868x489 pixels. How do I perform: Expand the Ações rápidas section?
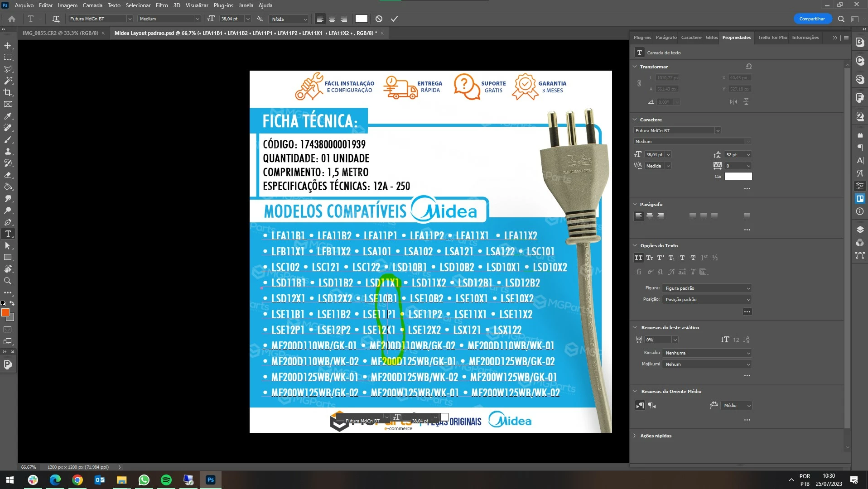click(x=635, y=436)
